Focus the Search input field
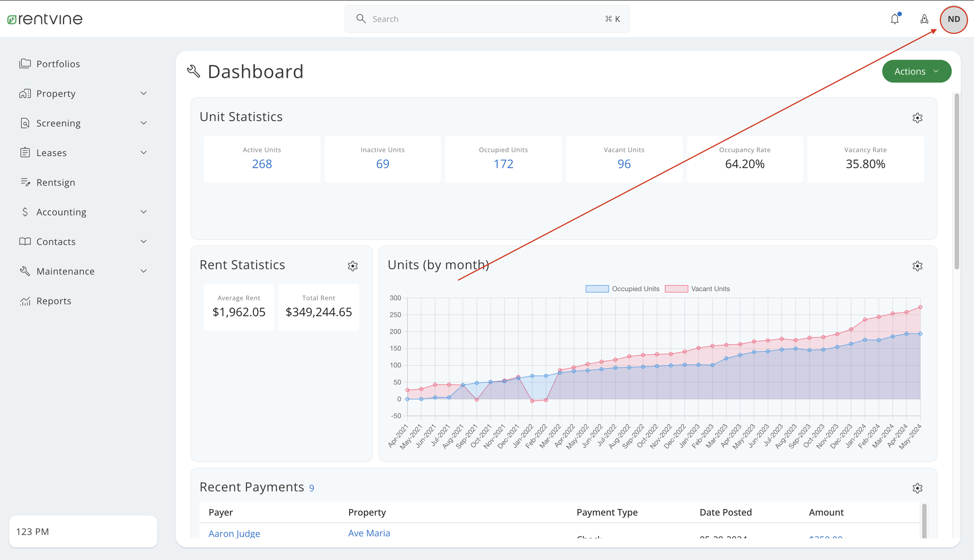Viewport: 974px width, 560px height. point(486,19)
